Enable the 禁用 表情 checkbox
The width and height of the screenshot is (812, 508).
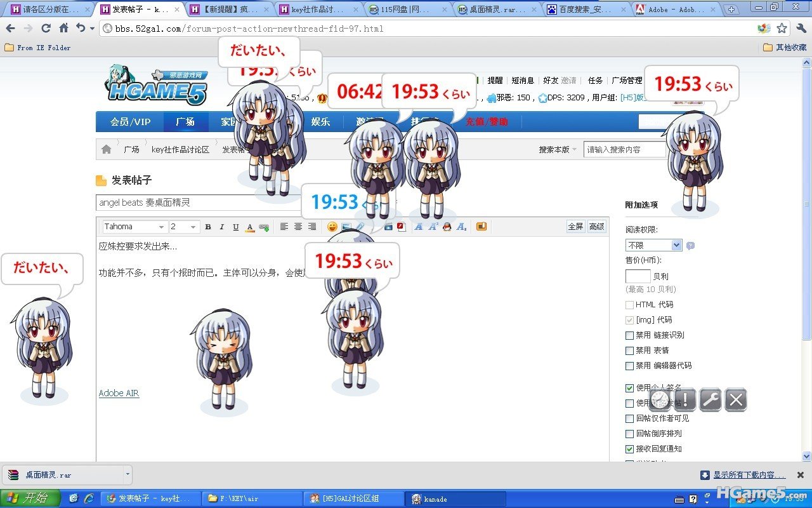629,351
